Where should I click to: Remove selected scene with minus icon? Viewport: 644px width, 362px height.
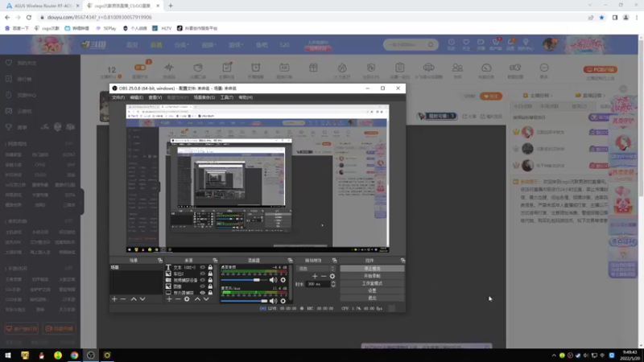tap(123, 299)
